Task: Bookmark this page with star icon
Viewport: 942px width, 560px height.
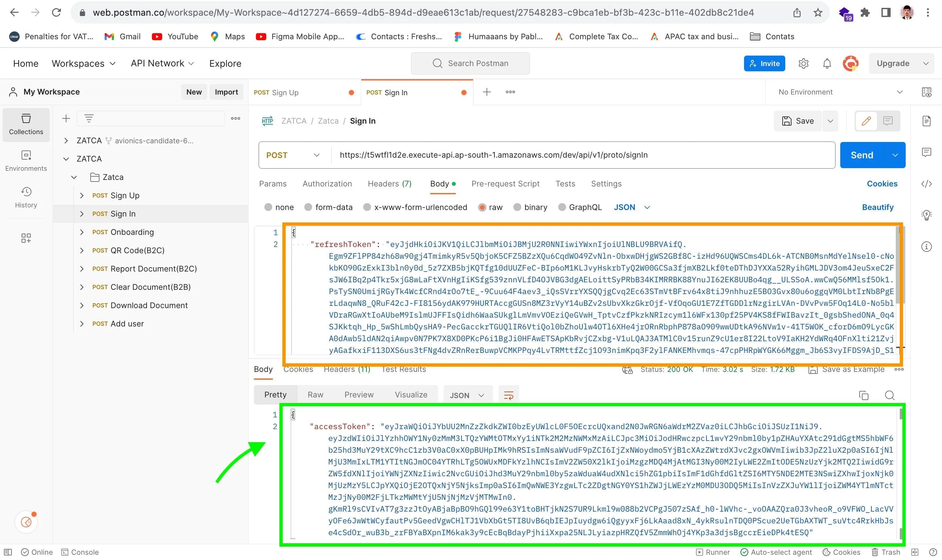Action: [817, 12]
